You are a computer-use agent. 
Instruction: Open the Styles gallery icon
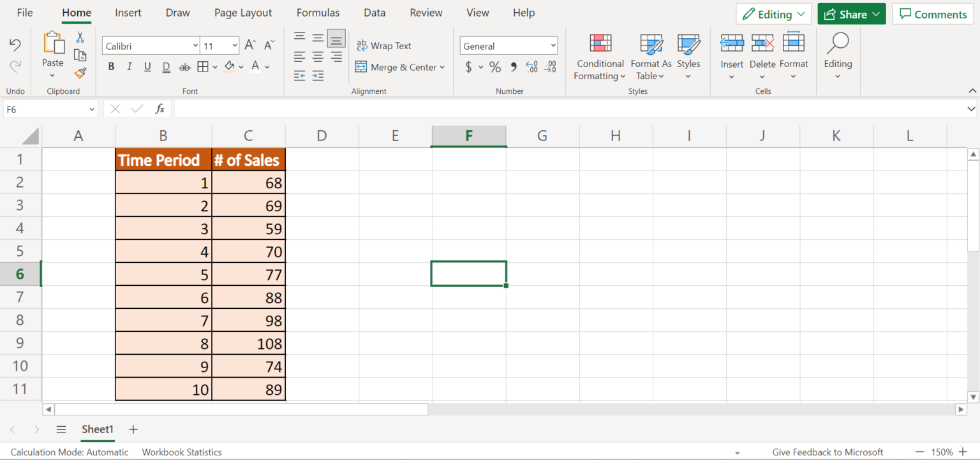(x=688, y=57)
